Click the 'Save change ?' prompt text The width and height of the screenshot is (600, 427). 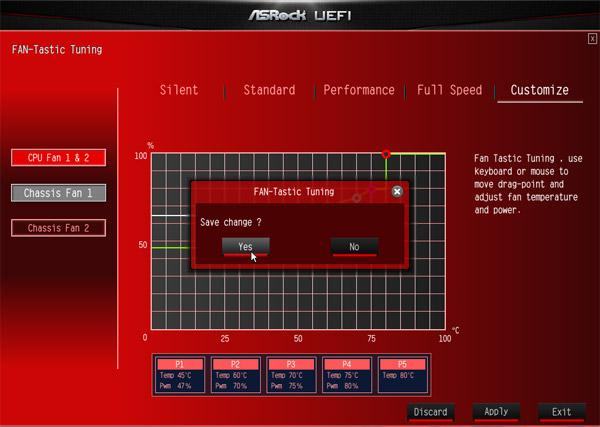tap(231, 222)
